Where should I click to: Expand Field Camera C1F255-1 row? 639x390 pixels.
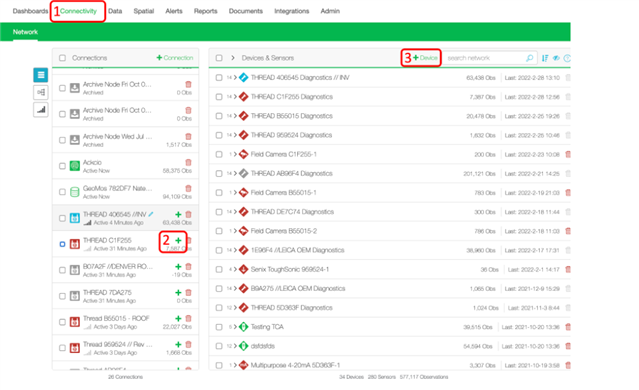pos(235,154)
